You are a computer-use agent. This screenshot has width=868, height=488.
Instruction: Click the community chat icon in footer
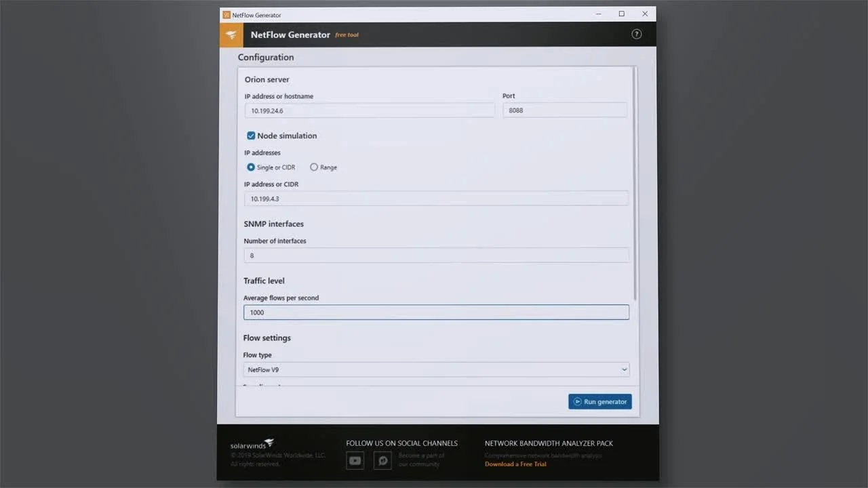tap(382, 461)
